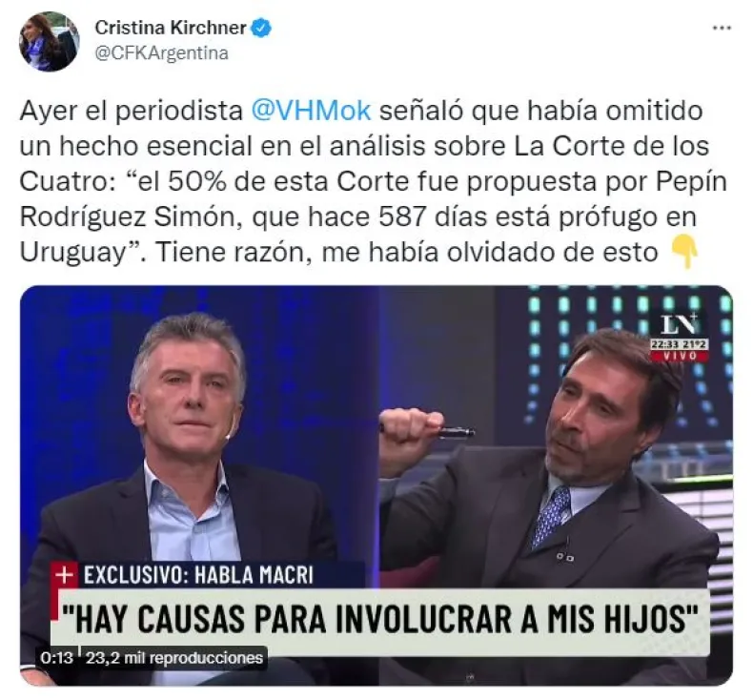The width and height of the screenshot is (753, 700).
Task: Open the three-dot more options menu
Action: point(722,28)
